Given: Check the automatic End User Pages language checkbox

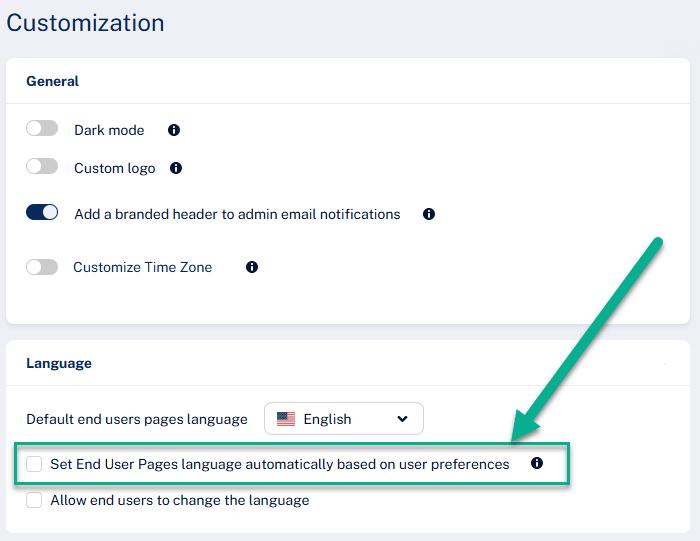Looking at the screenshot, I should point(35,464).
